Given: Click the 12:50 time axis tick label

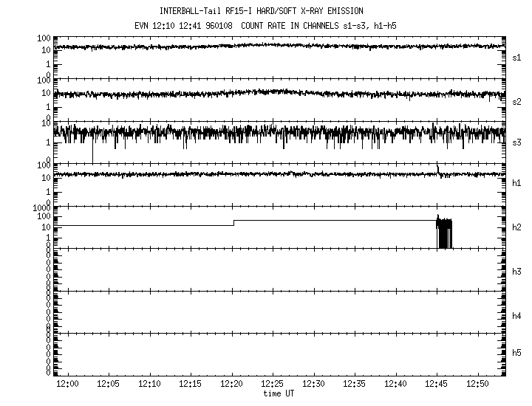Looking at the screenshot, I should pos(478,385).
